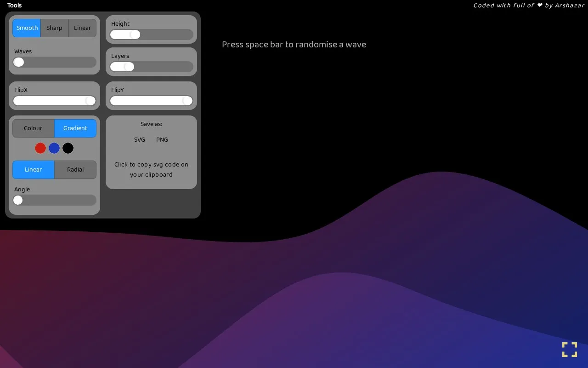Click the Tools panel title
The height and width of the screenshot is (368, 588).
point(15,6)
